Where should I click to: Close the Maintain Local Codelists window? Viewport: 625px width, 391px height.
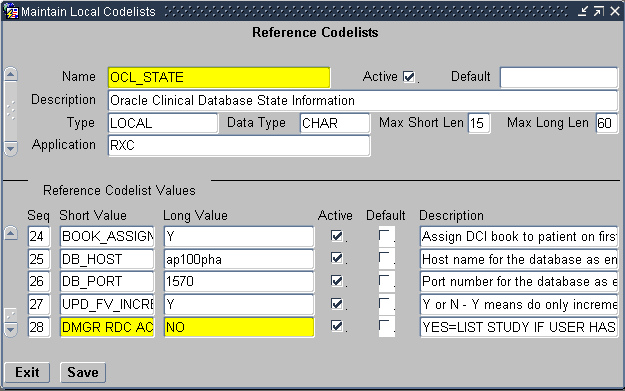(x=615, y=11)
